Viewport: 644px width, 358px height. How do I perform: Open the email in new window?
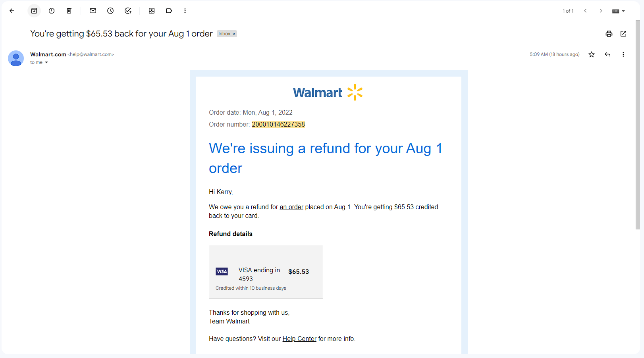(623, 34)
